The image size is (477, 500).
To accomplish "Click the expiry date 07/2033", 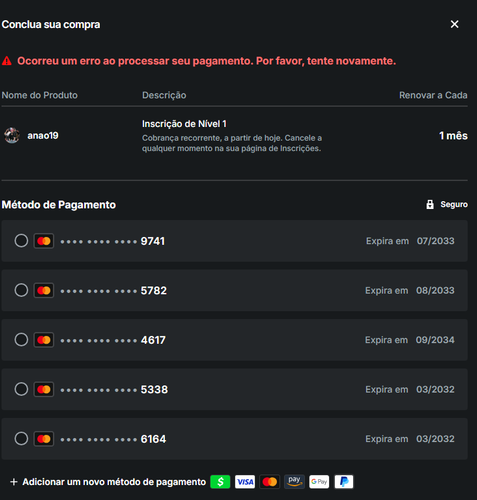I will click(x=436, y=241).
